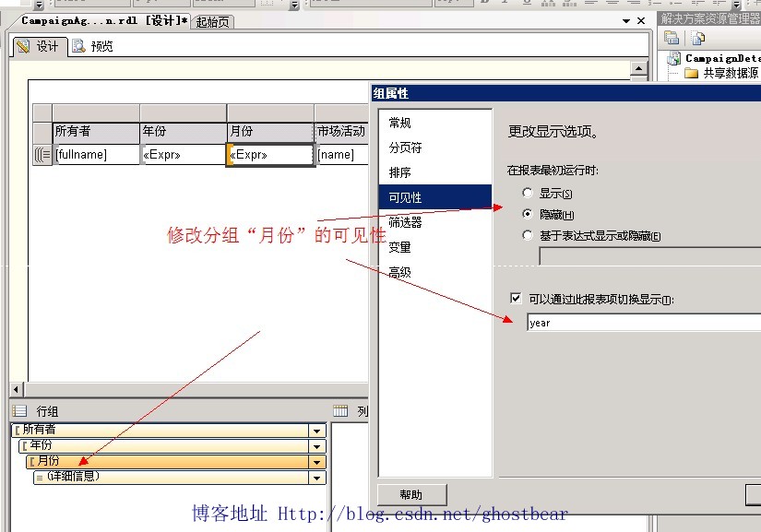The image size is (761, 532).
Task: Open the document tab list dropdown arrow
Action: point(626,21)
